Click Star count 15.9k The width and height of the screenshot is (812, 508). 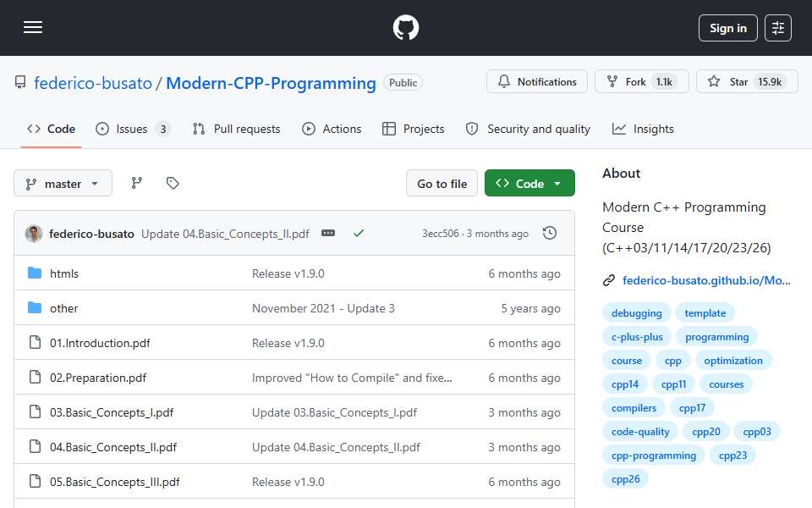tap(770, 82)
